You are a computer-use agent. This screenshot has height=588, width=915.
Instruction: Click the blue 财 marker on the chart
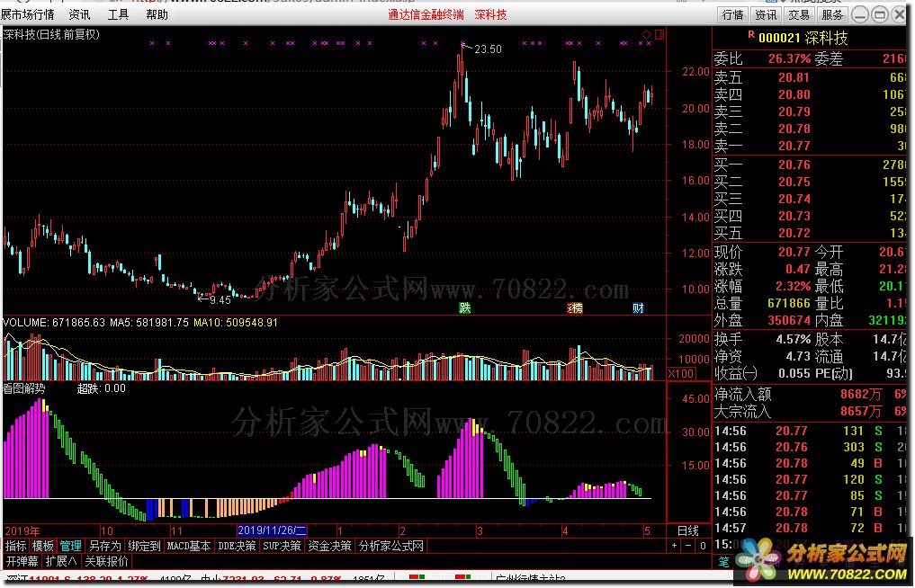(x=638, y=307)
